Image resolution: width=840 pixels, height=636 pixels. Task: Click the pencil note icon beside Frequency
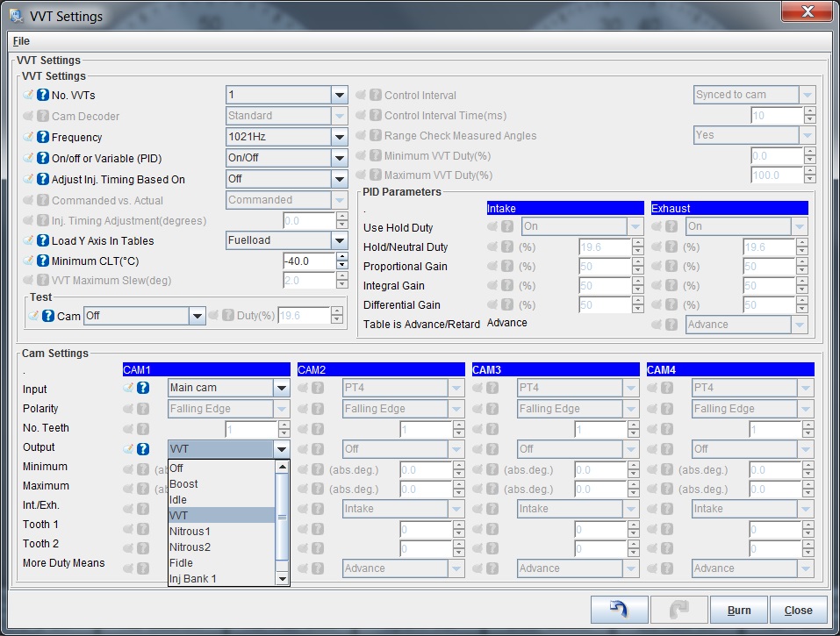(28, 137)
